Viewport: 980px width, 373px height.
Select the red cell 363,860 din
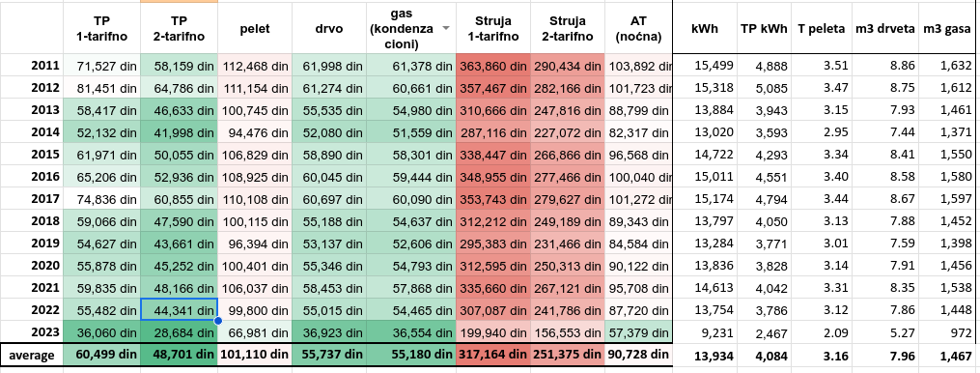point(493,65)
